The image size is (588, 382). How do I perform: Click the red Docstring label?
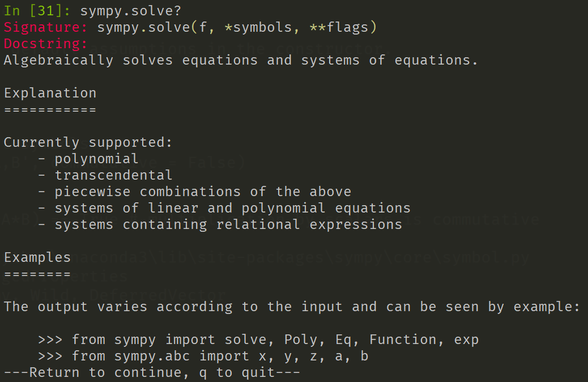[x=46, y=43]
